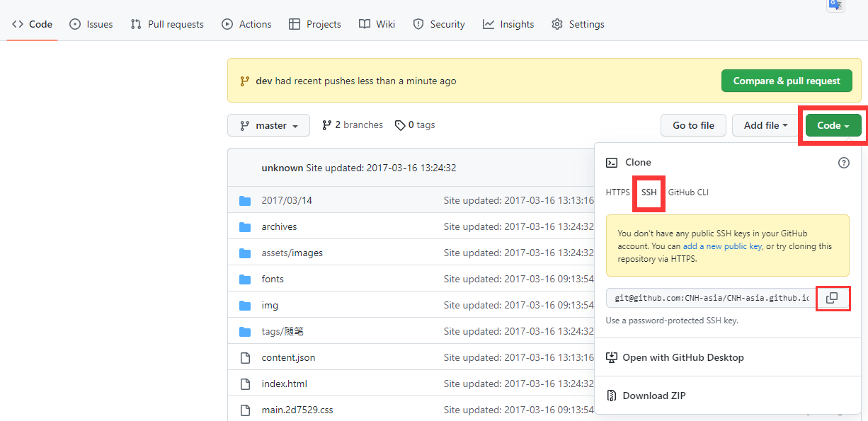Click the terminal icon next to Clone

[x=612, y=163]
